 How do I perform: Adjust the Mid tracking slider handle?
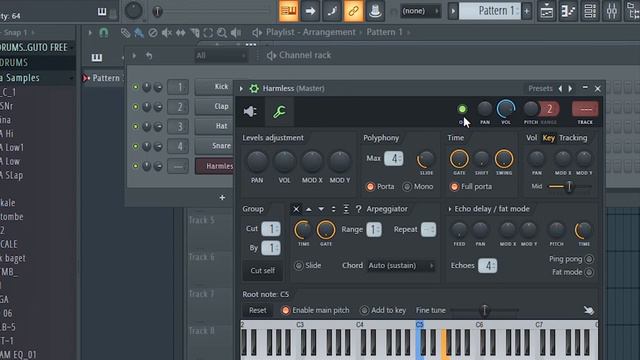[569, 187]
